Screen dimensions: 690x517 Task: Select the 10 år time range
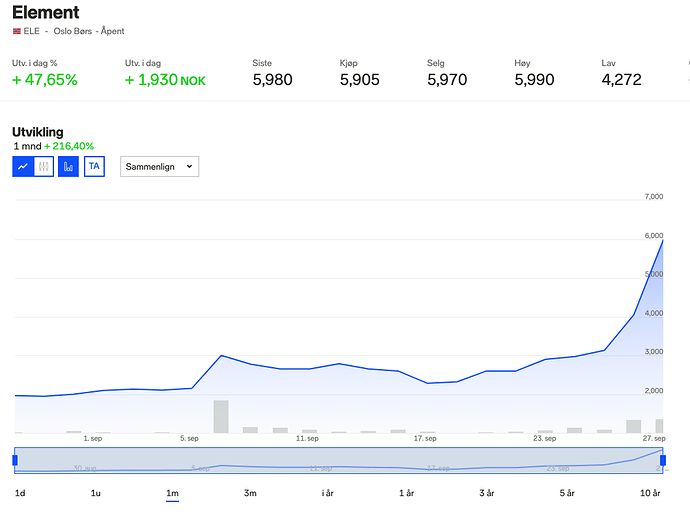pos(650,493)
